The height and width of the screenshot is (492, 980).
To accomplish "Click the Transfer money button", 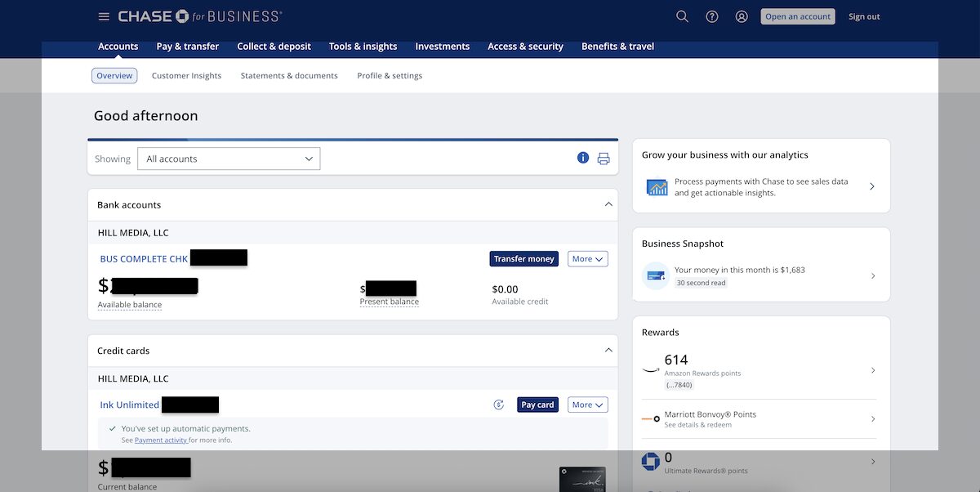I will coord(524,259).
